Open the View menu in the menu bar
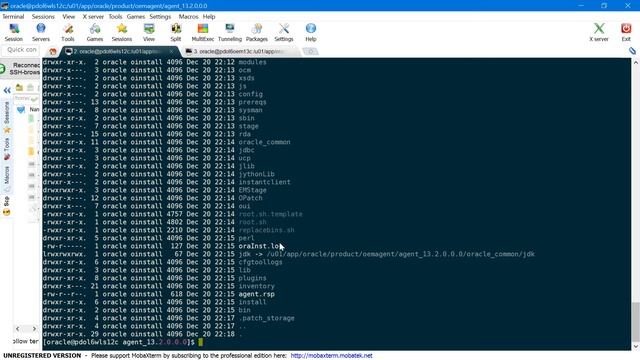The image size is (640, 360). pyautogui.click(x=69, y=16)
